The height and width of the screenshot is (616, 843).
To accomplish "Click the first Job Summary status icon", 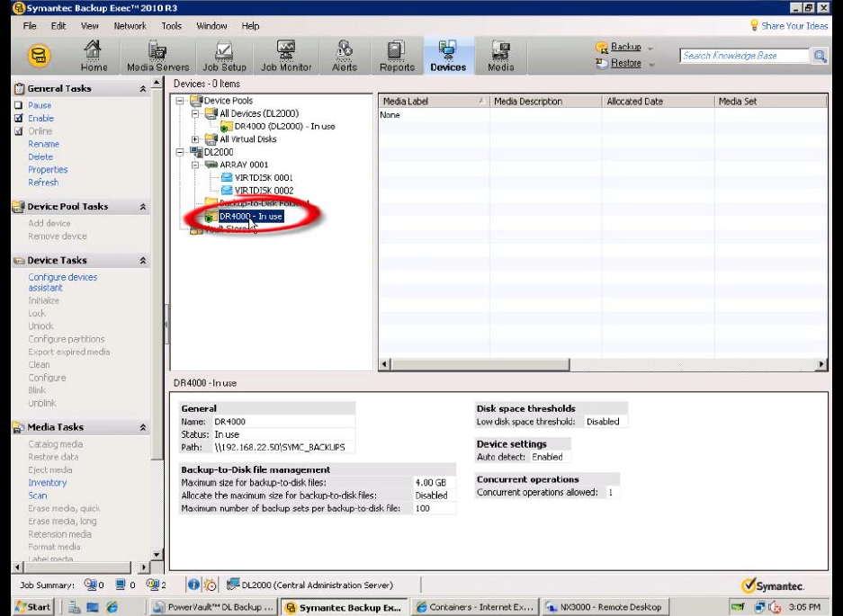I will tap(90, 585).
